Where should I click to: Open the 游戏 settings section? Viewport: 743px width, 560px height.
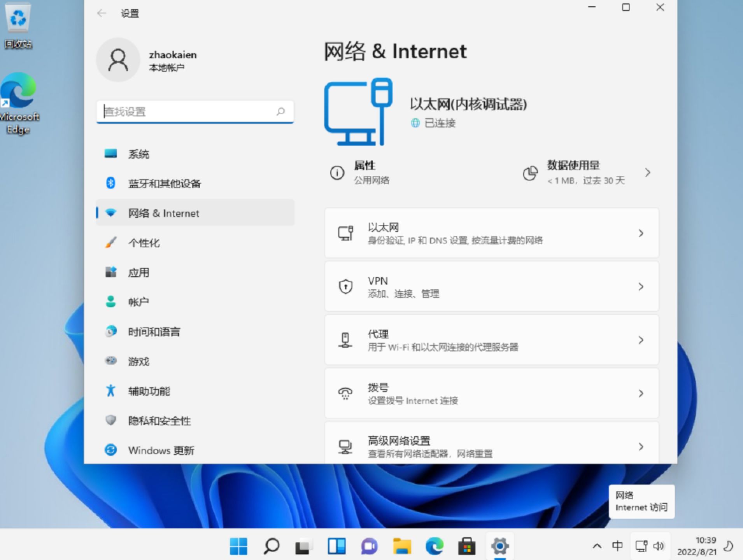[x=138, y=361]
